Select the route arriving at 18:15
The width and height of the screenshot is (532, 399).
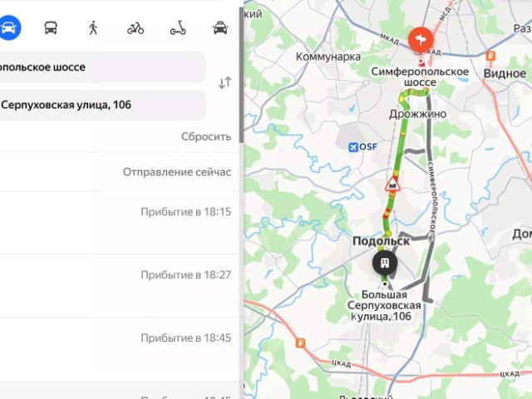coord(120,222)
